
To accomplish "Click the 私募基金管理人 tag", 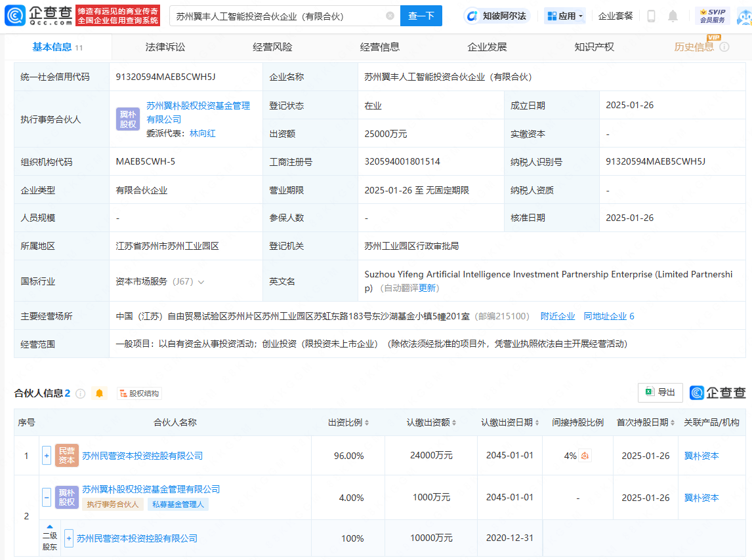I will (x=178, y=504).
